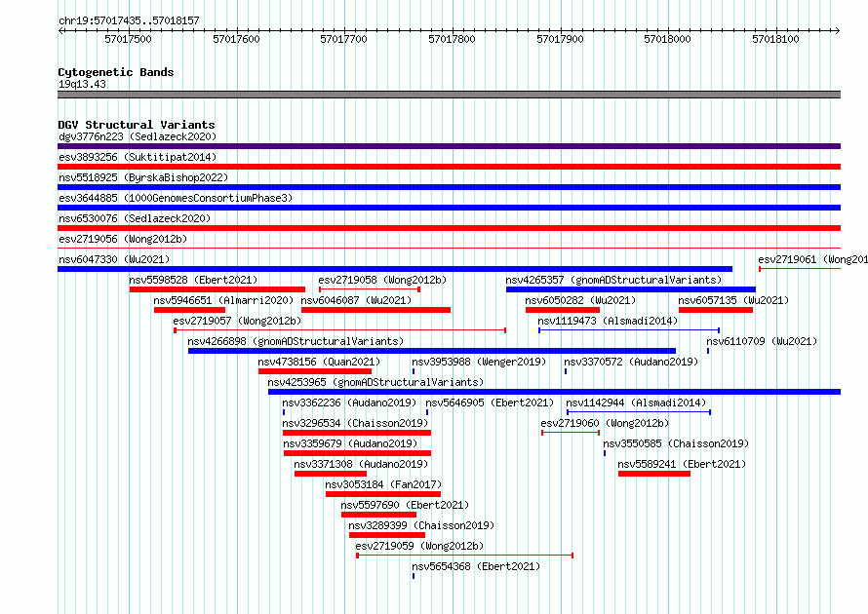Click the chr19:57017435..57018157 region label

pyautogui.click(x=129, y=20)
